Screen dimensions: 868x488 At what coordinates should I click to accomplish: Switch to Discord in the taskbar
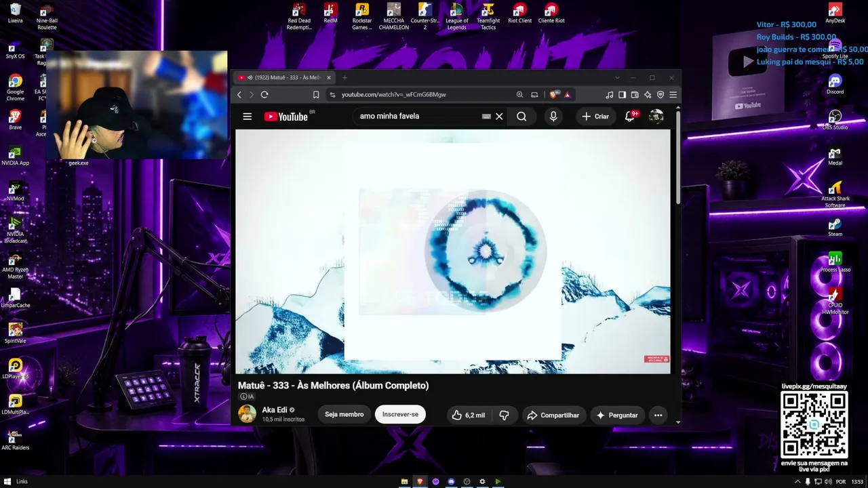(451, 481)
